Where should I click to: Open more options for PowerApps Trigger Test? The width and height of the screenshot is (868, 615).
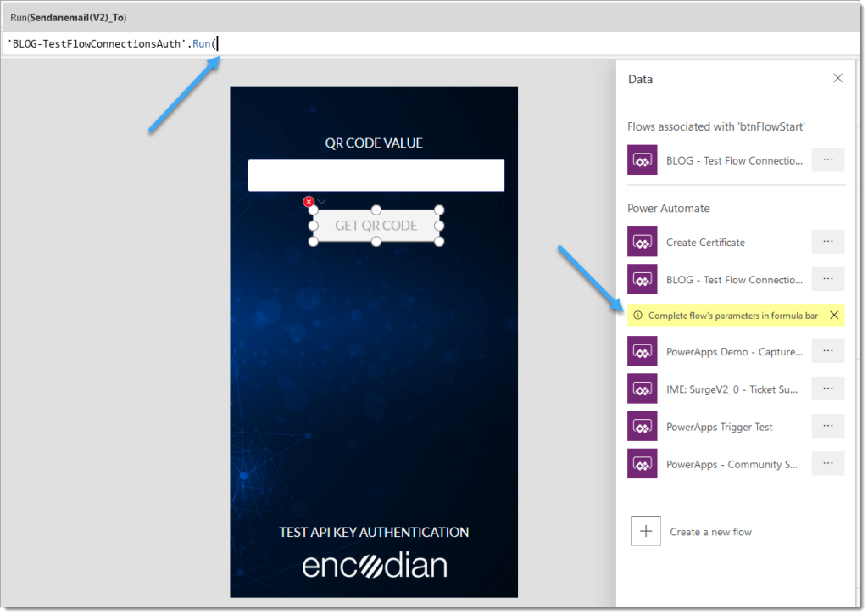(827, 426)
